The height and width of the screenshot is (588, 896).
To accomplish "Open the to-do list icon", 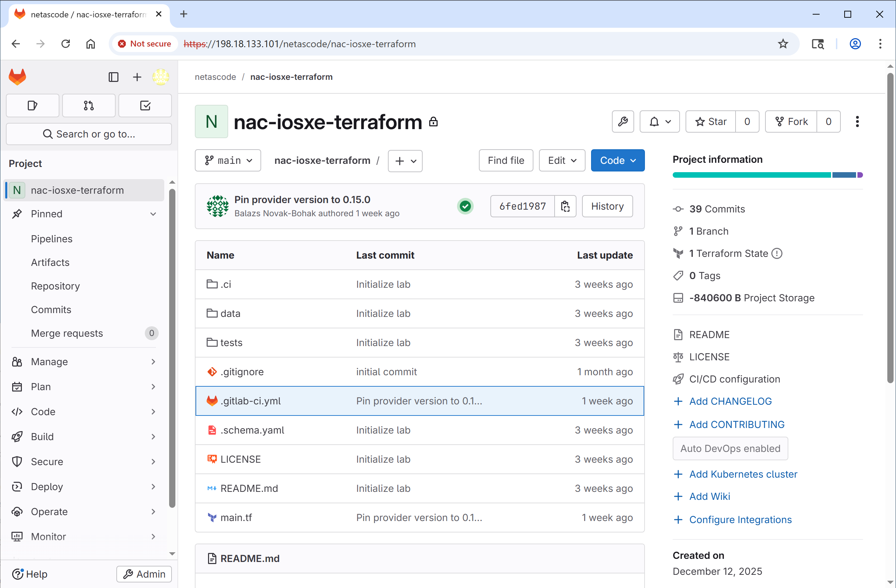I will [x=145, y=106].
